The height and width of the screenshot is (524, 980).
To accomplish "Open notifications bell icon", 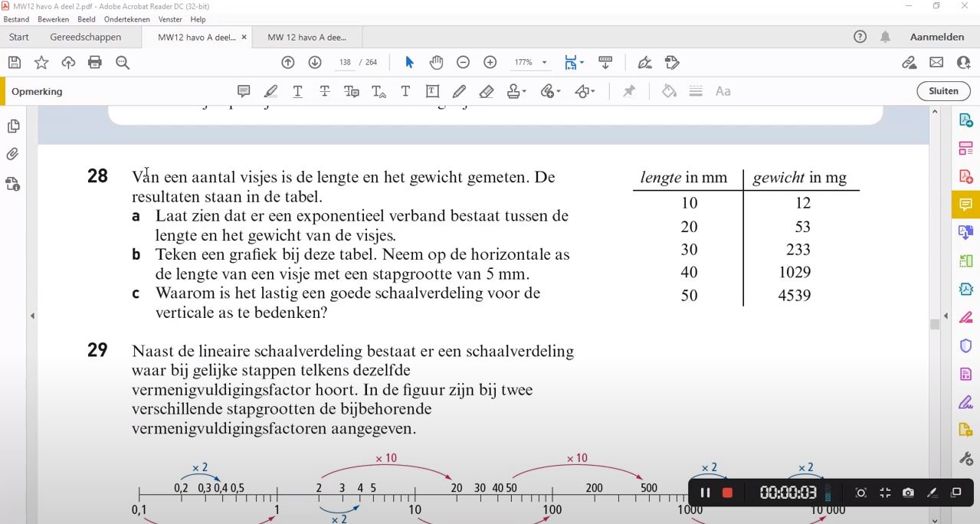I will 885,37.
